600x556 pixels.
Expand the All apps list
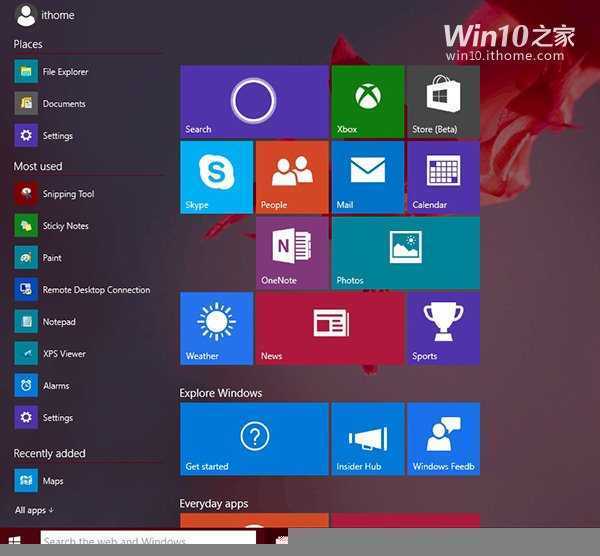34,510
